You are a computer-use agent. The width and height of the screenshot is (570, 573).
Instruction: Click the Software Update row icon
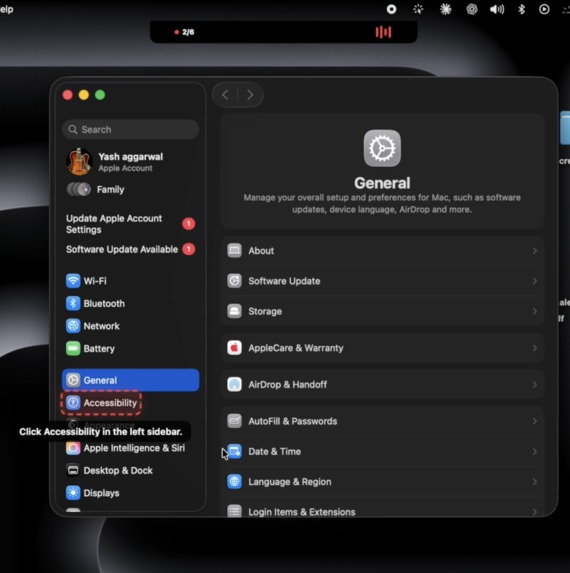234,281
